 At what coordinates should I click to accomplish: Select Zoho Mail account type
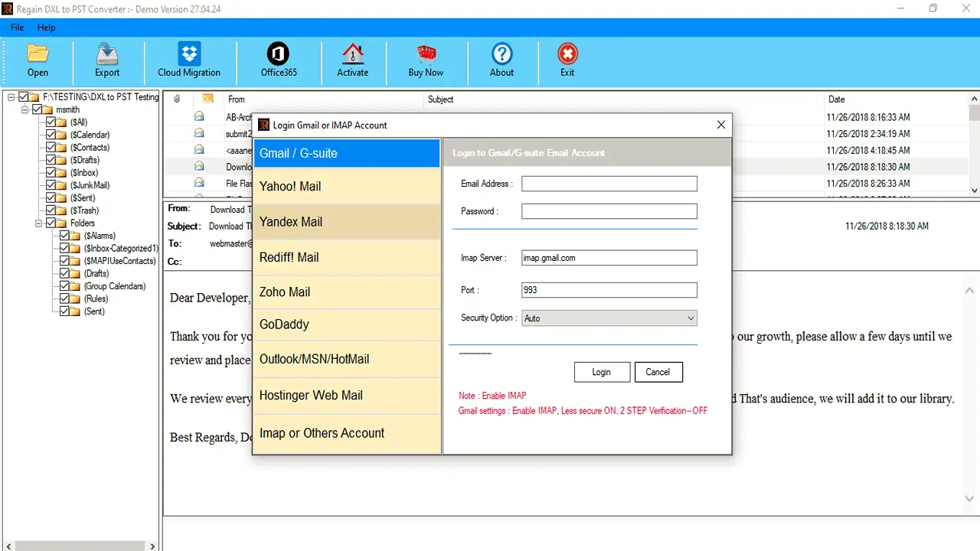click(347, 292)
